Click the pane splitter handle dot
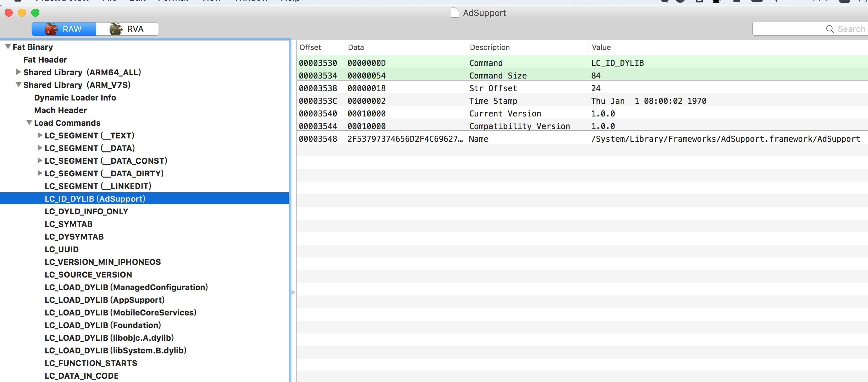This screenshot has height=382, width=868. [x=292, y=292]
